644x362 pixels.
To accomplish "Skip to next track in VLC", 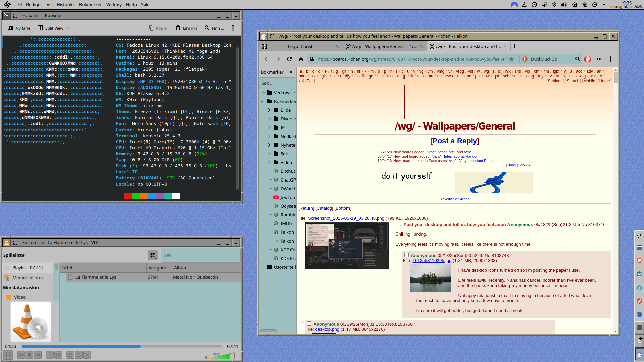I will 38,355.
